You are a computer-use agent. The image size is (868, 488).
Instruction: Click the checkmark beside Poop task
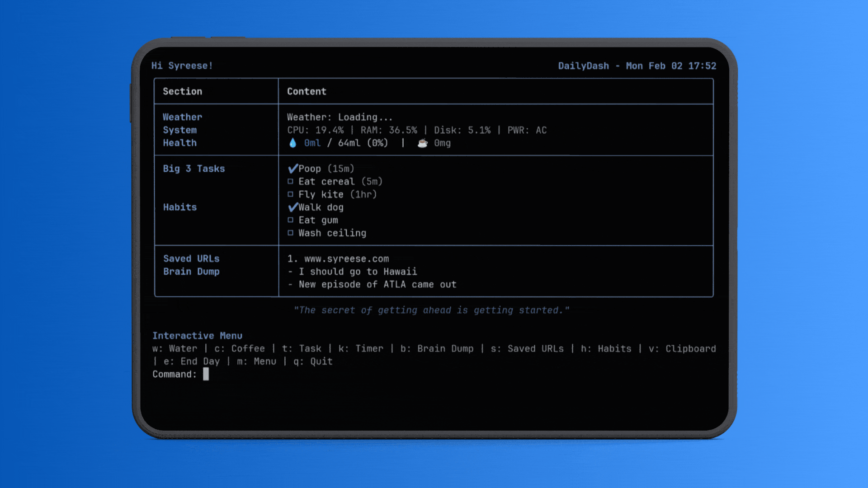pyautogui.click(x=292, y=169)
